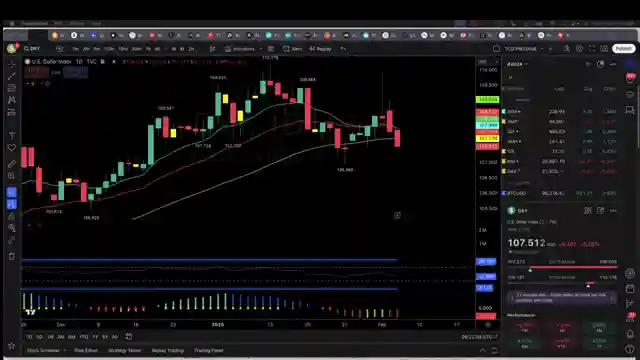Open the calendar sidebar icon
640x360 pixels.
630,289
